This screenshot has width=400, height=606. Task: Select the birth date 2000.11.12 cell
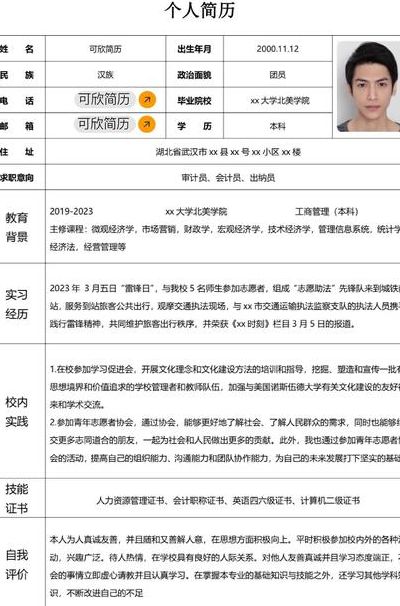(277, 49)
